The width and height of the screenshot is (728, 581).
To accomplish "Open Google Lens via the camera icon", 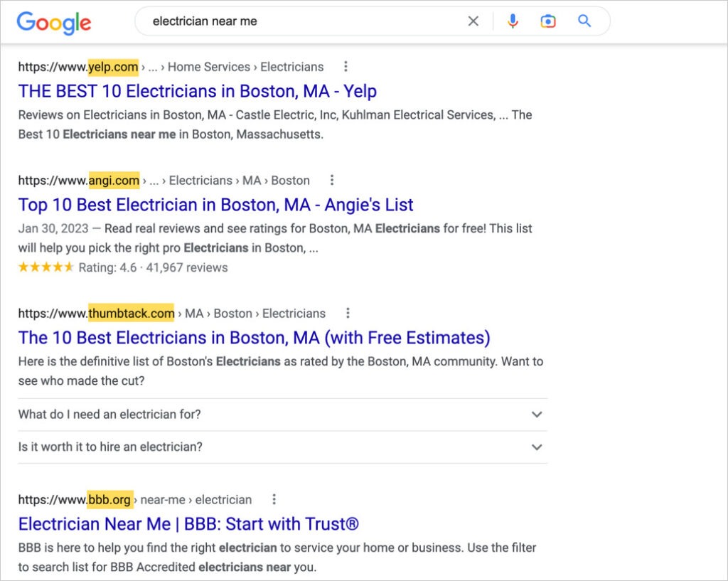I will [547, 21].
